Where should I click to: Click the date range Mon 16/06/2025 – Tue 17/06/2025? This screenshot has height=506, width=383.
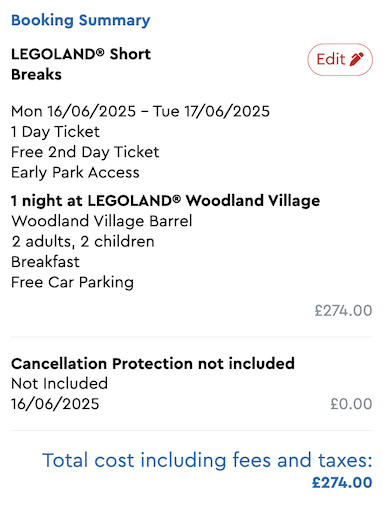click(140, 111)
